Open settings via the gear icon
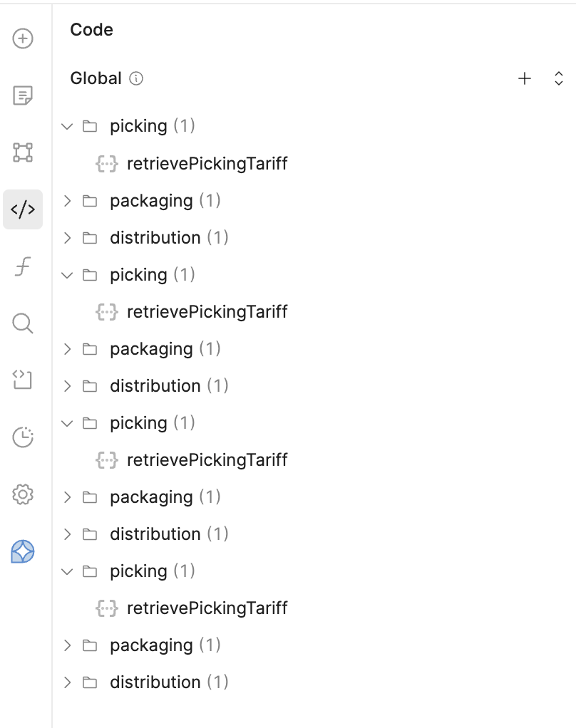Viewport: 576px width, 728px height. 23,494
